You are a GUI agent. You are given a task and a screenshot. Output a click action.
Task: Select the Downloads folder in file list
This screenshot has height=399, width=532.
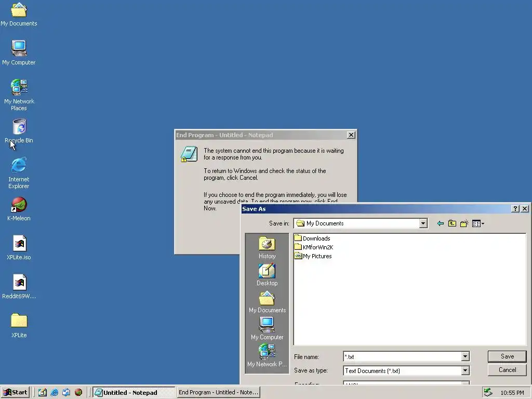tap(312, 238)
